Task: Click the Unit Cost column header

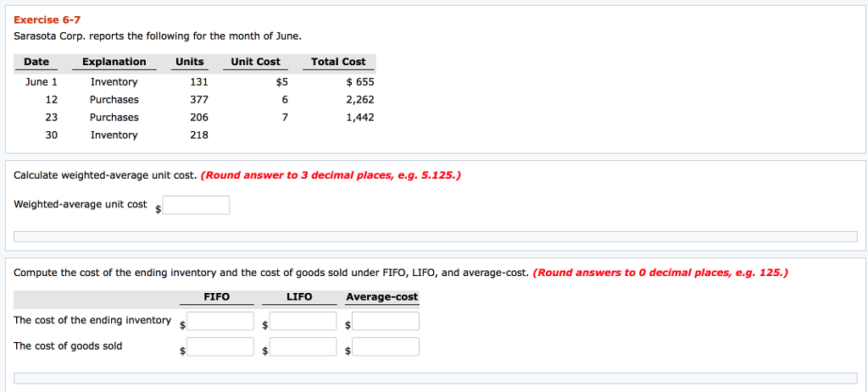Action: (255, 62)
